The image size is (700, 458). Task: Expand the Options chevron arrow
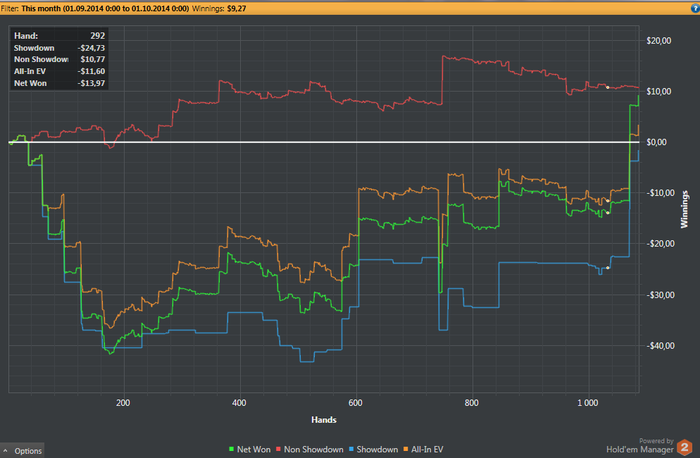pos(5,451)
